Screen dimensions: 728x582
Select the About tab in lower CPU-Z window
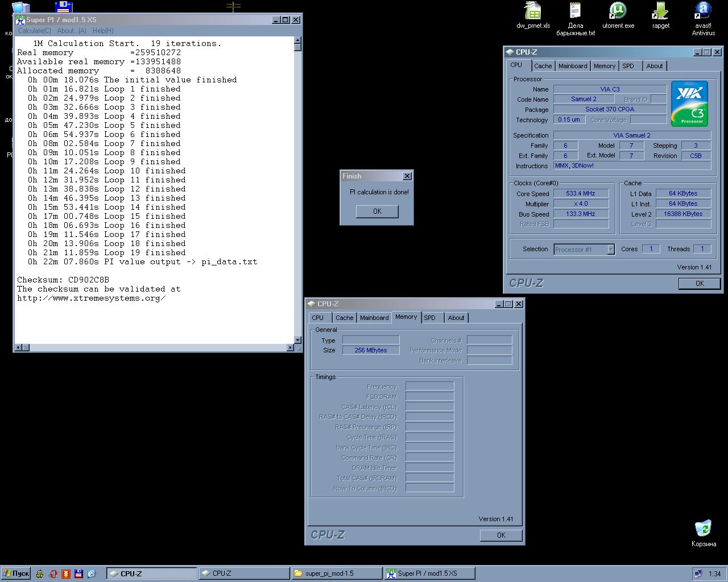coord(456,318)
